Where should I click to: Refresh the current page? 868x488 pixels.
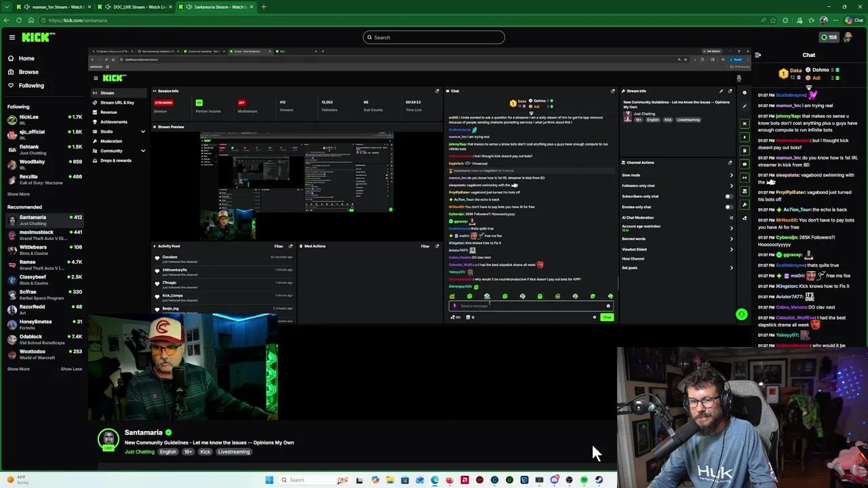[x=19, y=20]
